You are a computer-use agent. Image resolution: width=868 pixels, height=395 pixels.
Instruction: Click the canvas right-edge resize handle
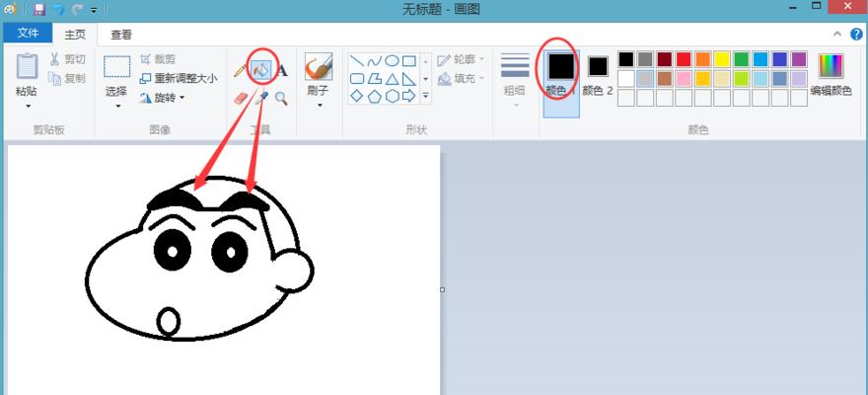442,289
